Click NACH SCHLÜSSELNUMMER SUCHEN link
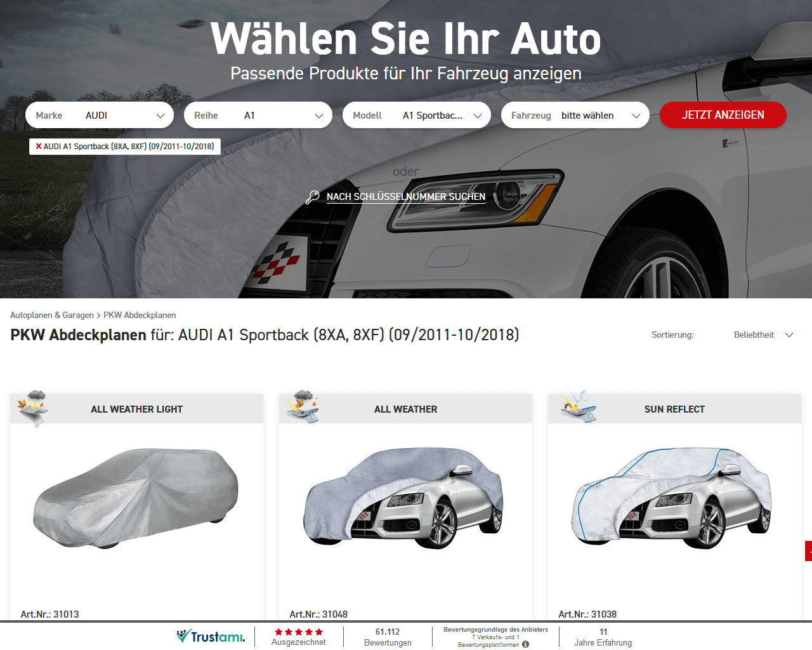Viewport: 812px width, 650px height. (x=406, y=197)
